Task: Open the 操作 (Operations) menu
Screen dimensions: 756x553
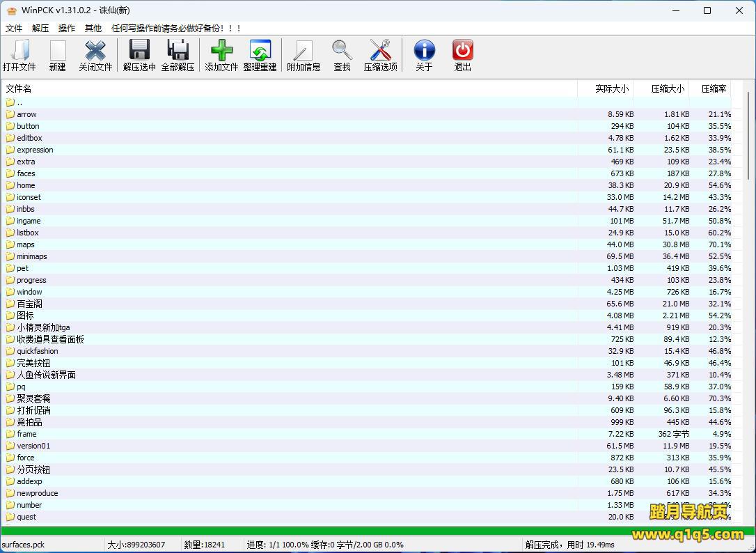Action: pos(67,29)
